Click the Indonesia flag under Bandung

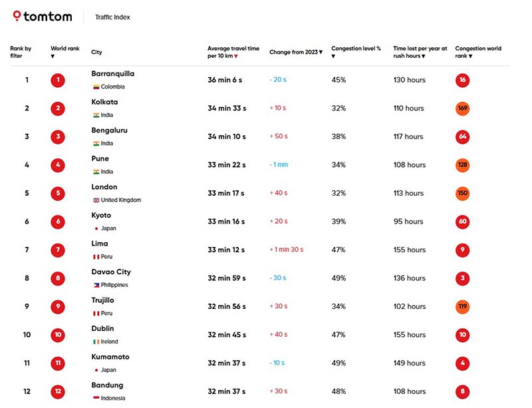(96, 398)
